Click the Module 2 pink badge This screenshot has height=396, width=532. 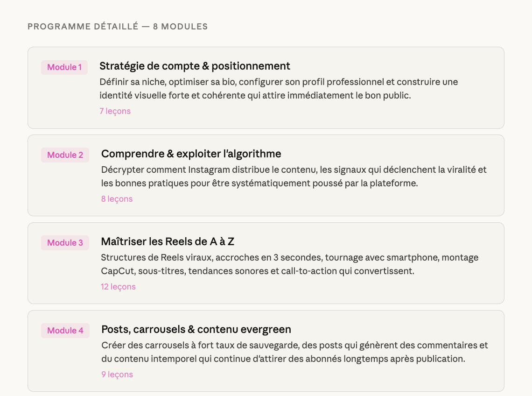[x=65, y=155]
